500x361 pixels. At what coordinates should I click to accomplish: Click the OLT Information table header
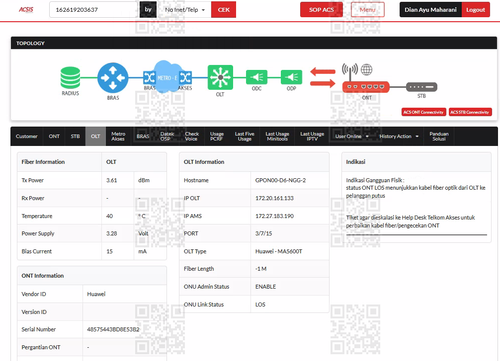pyautogui.click(x=254, y=162)
